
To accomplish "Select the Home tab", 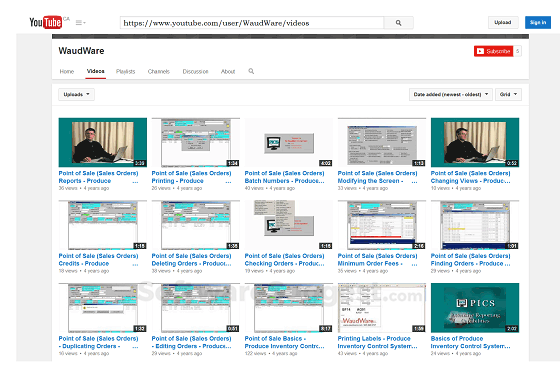I will [67, 71].
